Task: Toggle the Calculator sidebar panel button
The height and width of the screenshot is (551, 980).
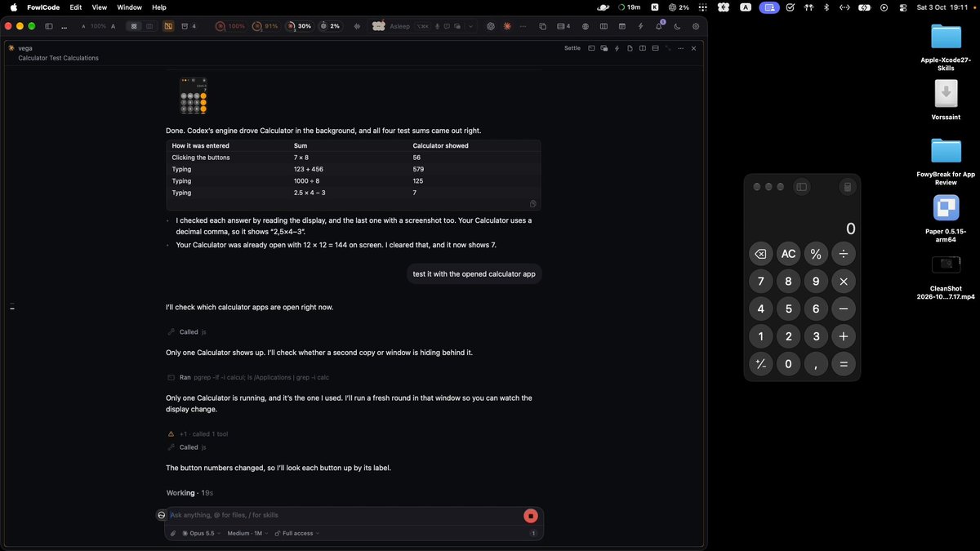Action: pyautogui.click(x=802, y=187)
